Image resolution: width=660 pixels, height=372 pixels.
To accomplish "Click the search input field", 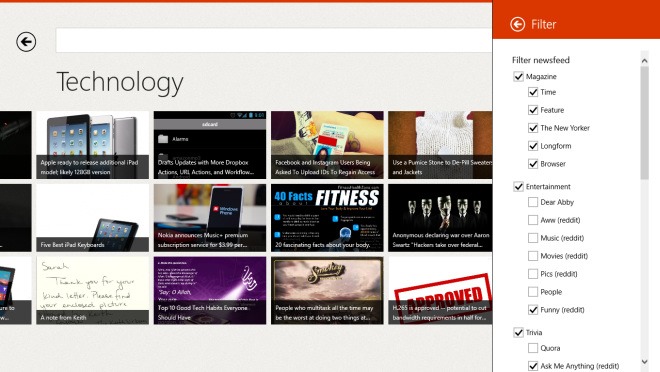I will coord(274,40).
